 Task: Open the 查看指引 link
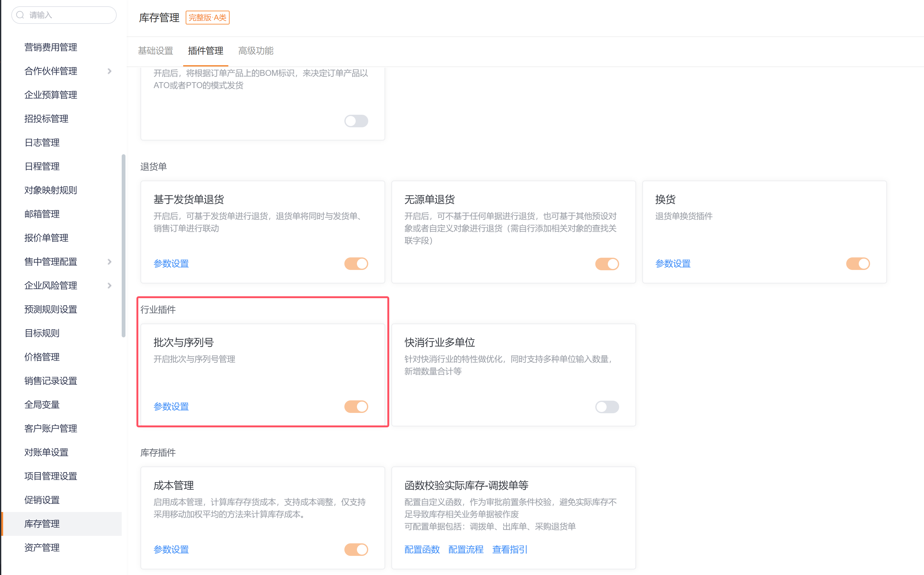click(509, 550)
